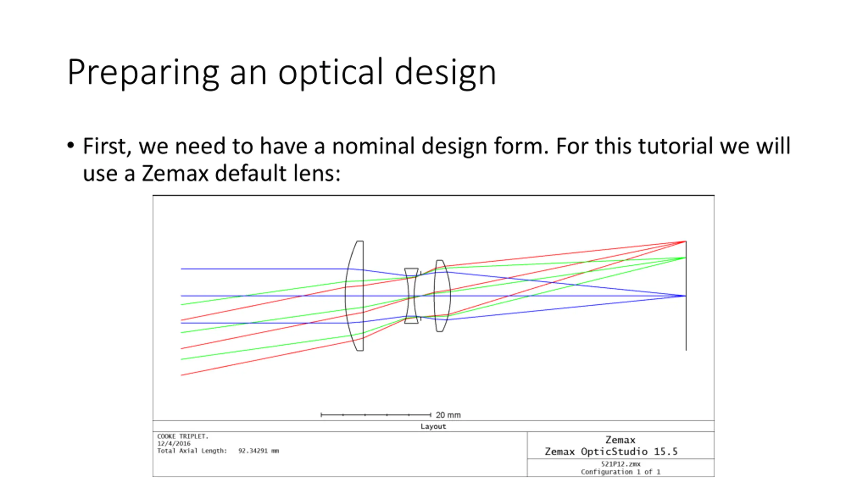The height and width of the screenshot is (488, 868).
Task: Click the 'Zemax OpticStudio 15.5' text
Action: (x=611, y=451)
